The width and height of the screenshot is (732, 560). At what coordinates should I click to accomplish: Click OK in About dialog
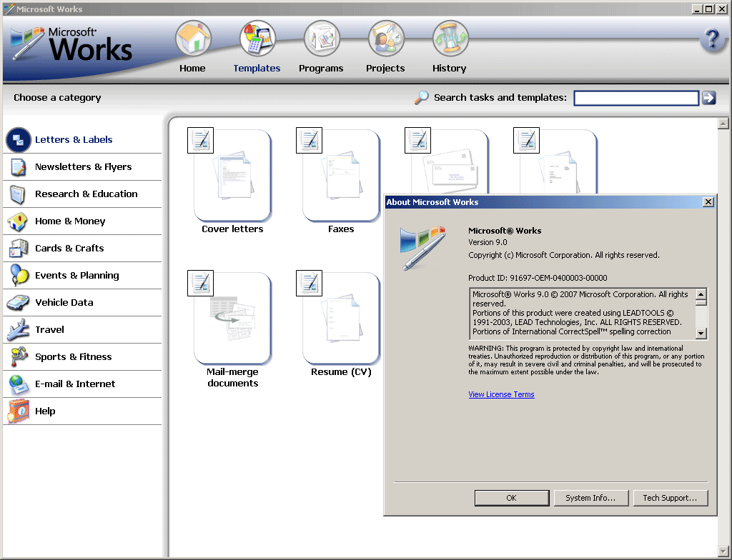pyautogui.click(x=512, y=498)
